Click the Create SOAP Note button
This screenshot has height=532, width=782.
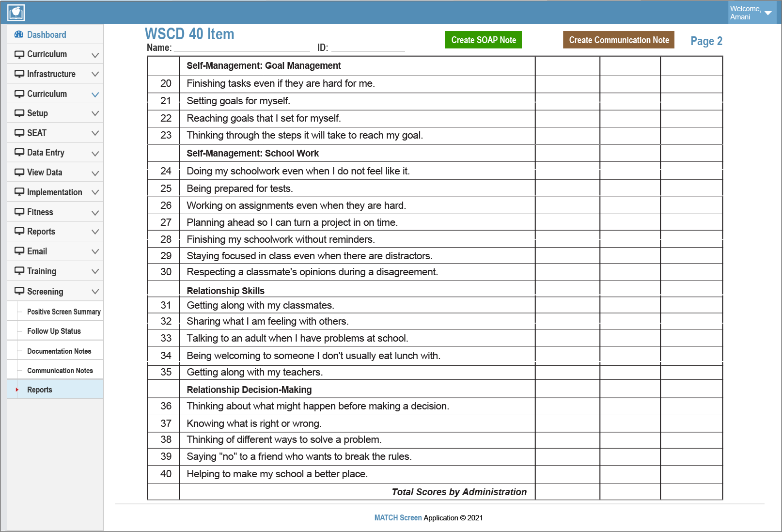tap(483, 40)
